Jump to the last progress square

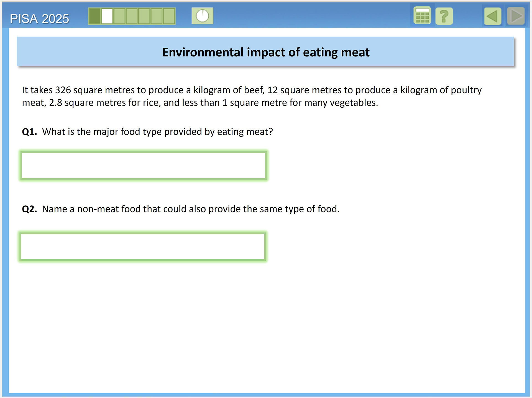pos(169,16)
